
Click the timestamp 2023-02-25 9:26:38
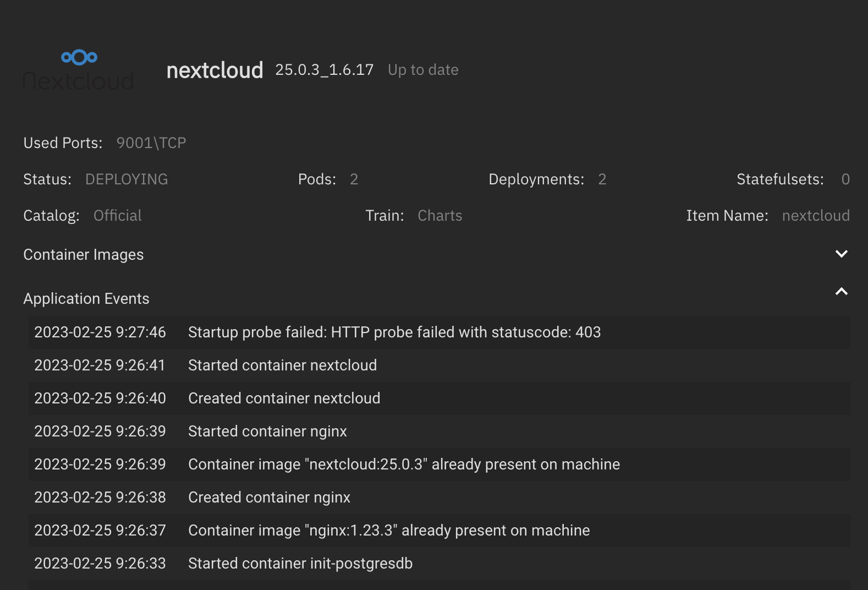tap(100, 498)
